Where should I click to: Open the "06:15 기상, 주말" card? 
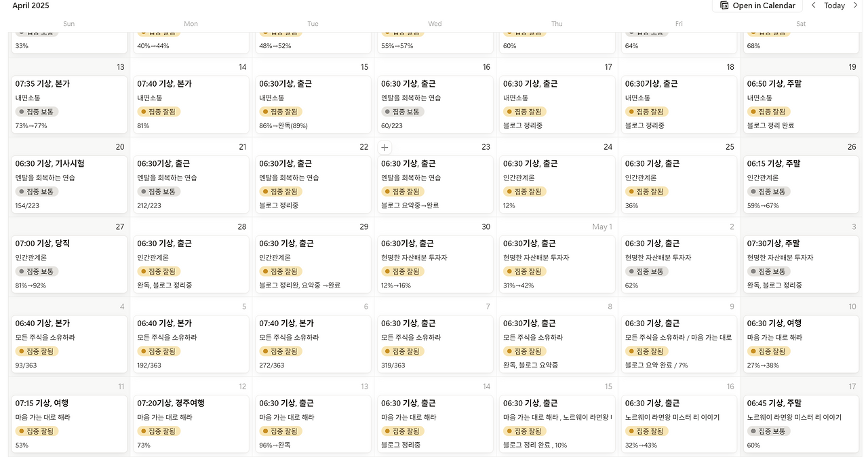tap(774, 163)
